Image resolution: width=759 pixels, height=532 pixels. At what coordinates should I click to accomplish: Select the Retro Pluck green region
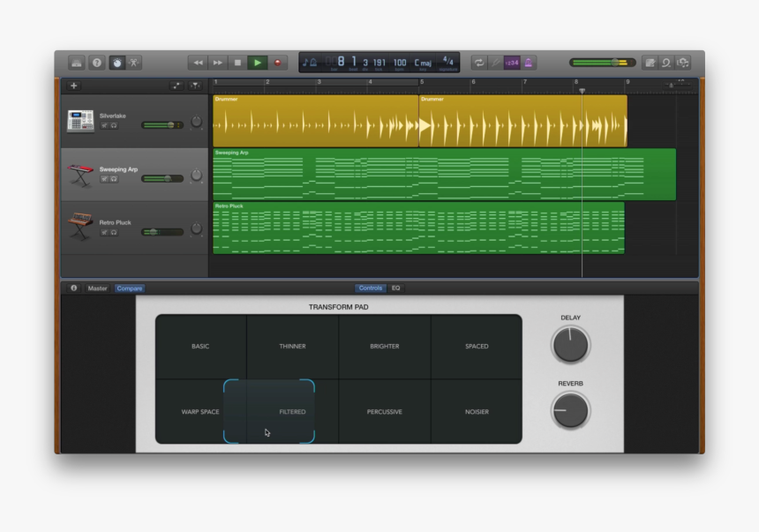(418, 228)
